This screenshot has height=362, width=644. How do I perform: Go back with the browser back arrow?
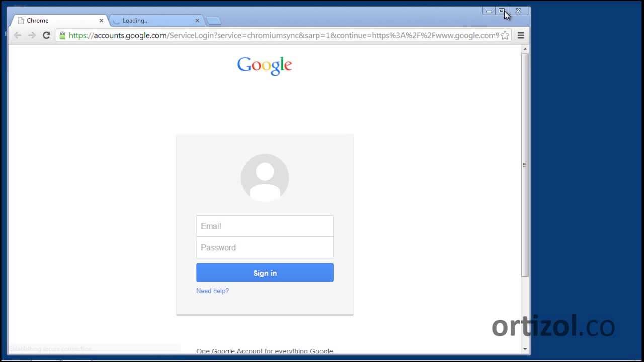pyautogui.click(x=17, y=35)
